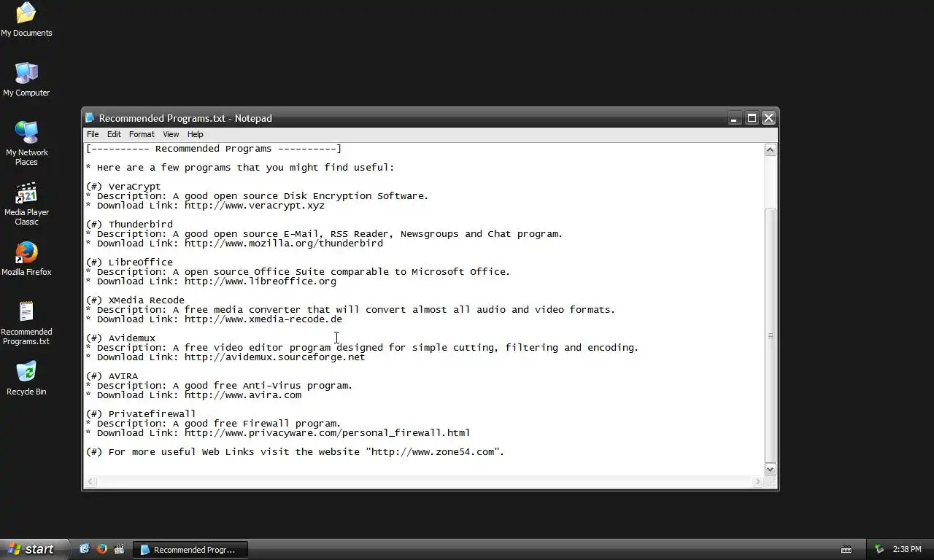Viewport: 934px width, 560px height.
Task: Launch Firefox from quick launch bar
Action: click(x=102, y=549)
